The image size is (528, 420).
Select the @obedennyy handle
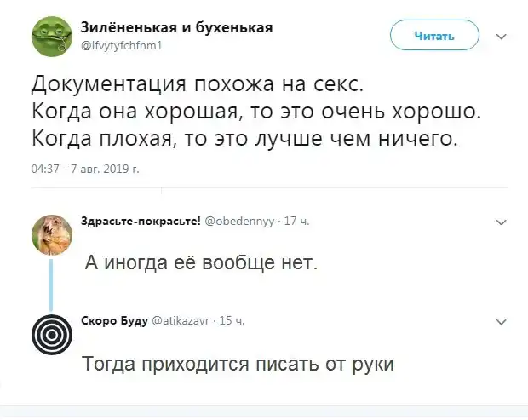pyautogui.click(x=241, y=222)
